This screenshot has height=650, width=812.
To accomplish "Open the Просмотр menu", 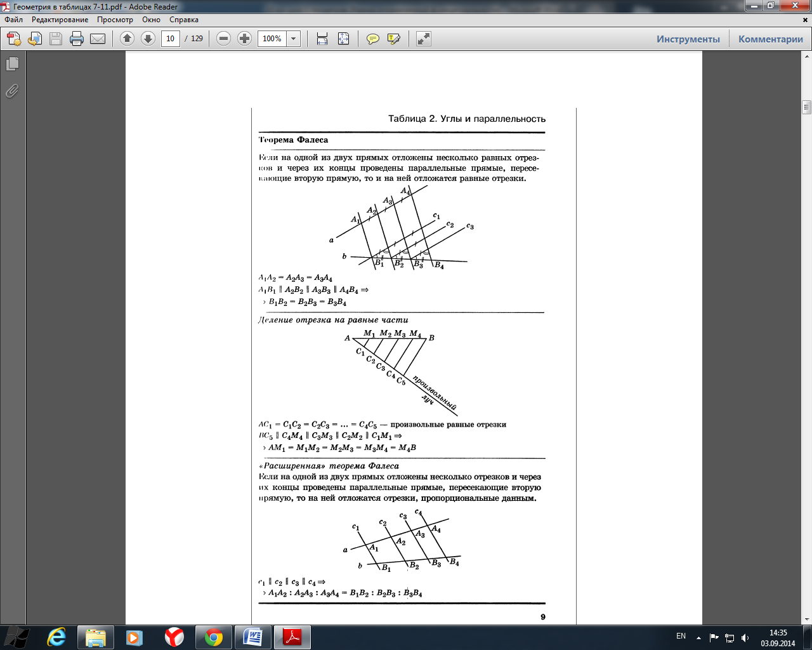I will (x=115, y=20).
